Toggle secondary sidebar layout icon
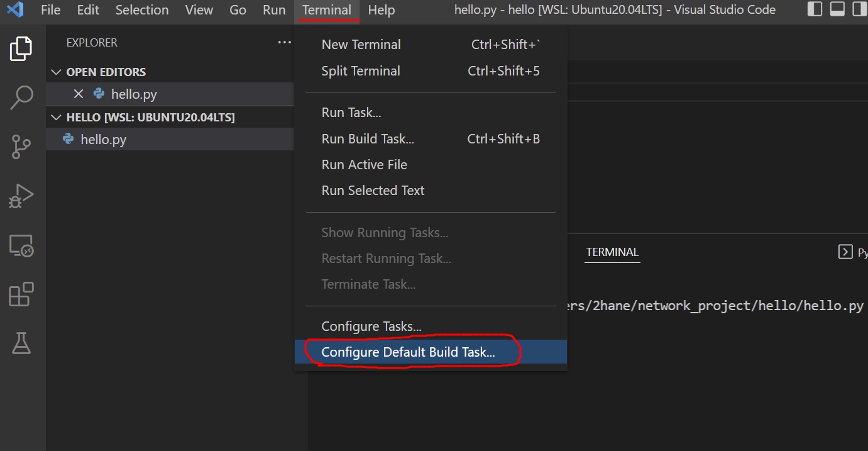Screen dimensions: 868x451 pos(859,9)
